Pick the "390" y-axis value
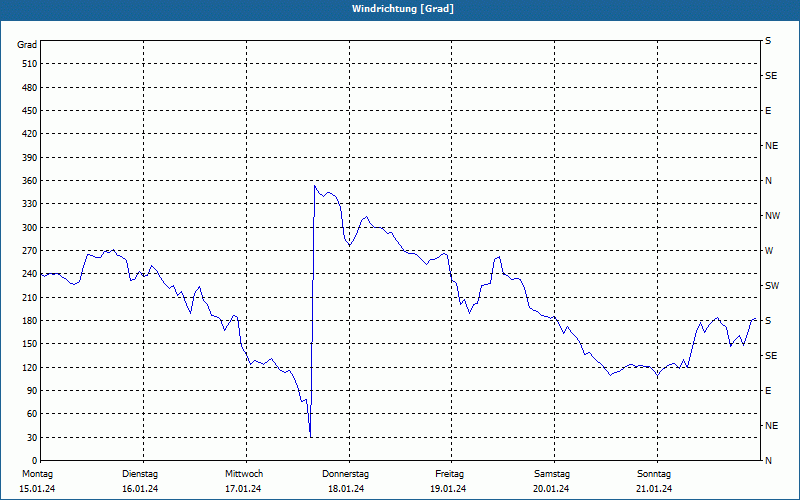 click(30, 158)
